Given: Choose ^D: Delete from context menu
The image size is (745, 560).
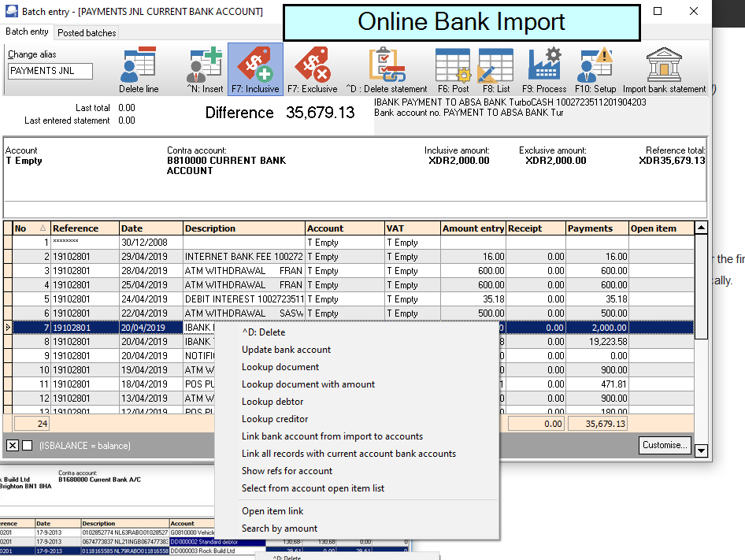Looking at the screenshot, I should pyautogui.click(x=264, y=332).
